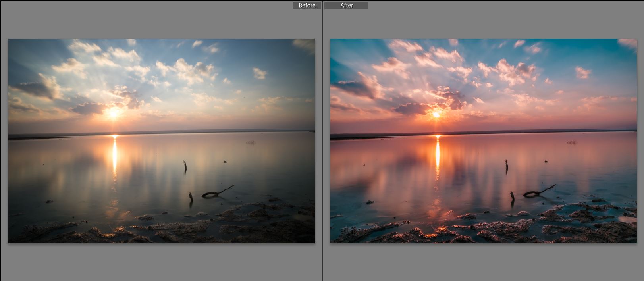The height and width of the screenshot is (281, 644).
Task: Click the small isolated cloud in Before sky
Action: coord(260,73)
